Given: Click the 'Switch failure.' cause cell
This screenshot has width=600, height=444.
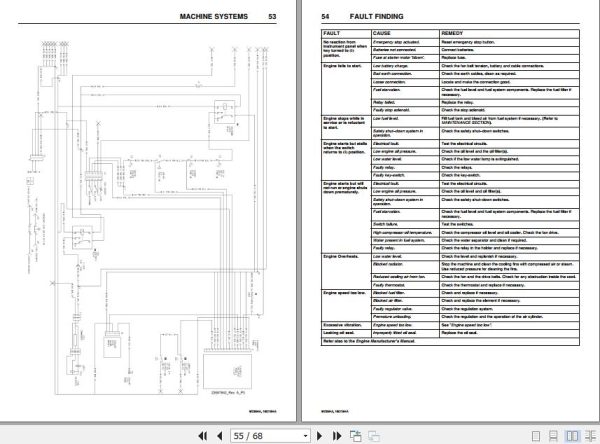Looking at the screenshot, I should [x=405, y=224].
